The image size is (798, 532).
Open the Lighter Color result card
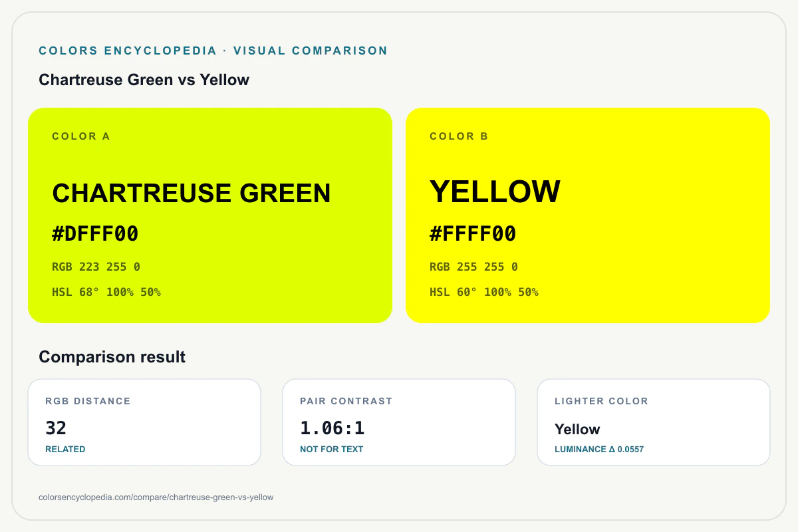pyautogui.click(x=654, y=422)
